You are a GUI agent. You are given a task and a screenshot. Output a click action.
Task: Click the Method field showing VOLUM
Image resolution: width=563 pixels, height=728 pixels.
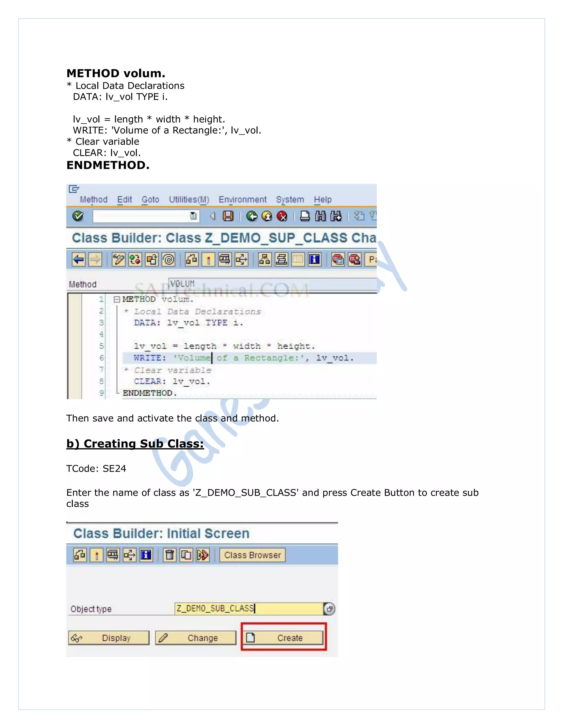[272, 284]
